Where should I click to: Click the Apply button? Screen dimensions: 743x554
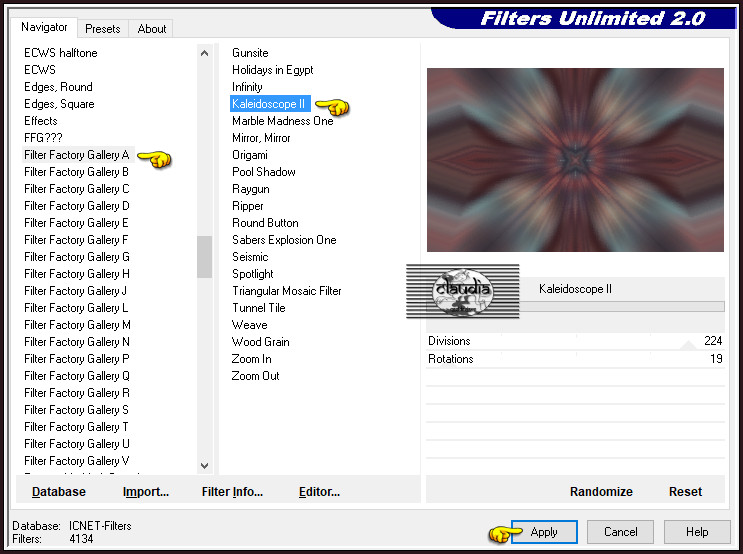(544, 532)
